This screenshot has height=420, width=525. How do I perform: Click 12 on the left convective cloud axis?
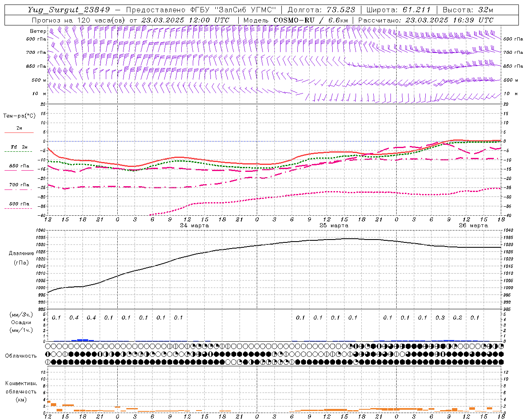[x=43, y=372]
